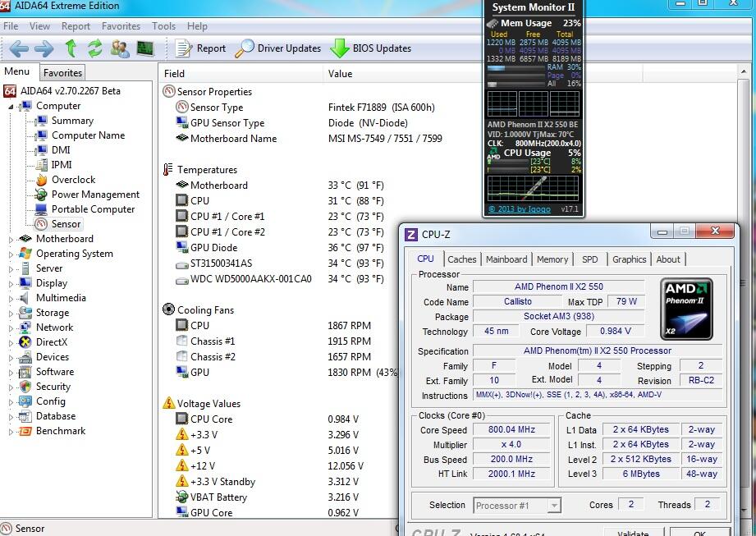The width and height of the screenshot is (756, 536).
Task: Select the Sensor tree item icon
Action: pos(42,224)
